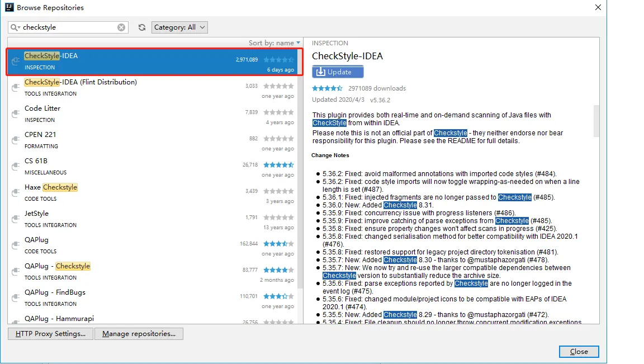Screen dimensions: 644x364
Task: Click the refresh plugin list icon
Action: 141,27
